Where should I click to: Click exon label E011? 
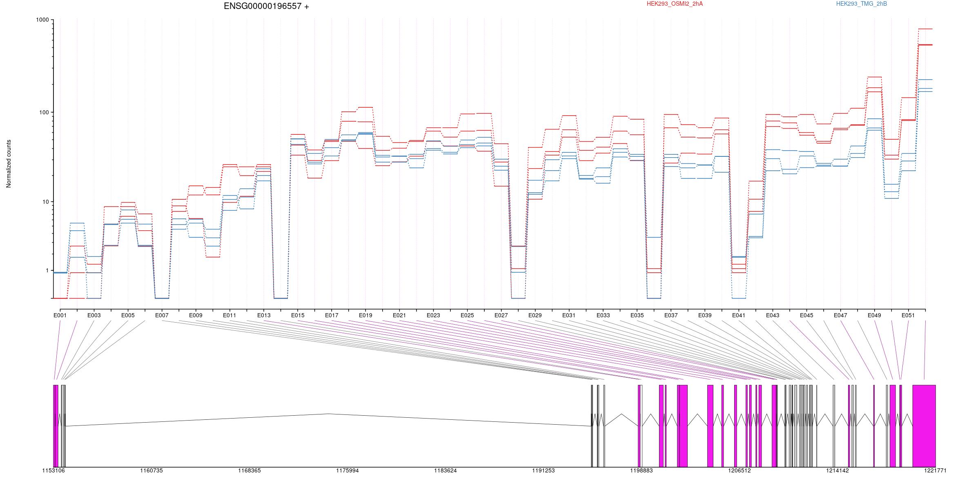pyautogui.click(x=229, y=315)
